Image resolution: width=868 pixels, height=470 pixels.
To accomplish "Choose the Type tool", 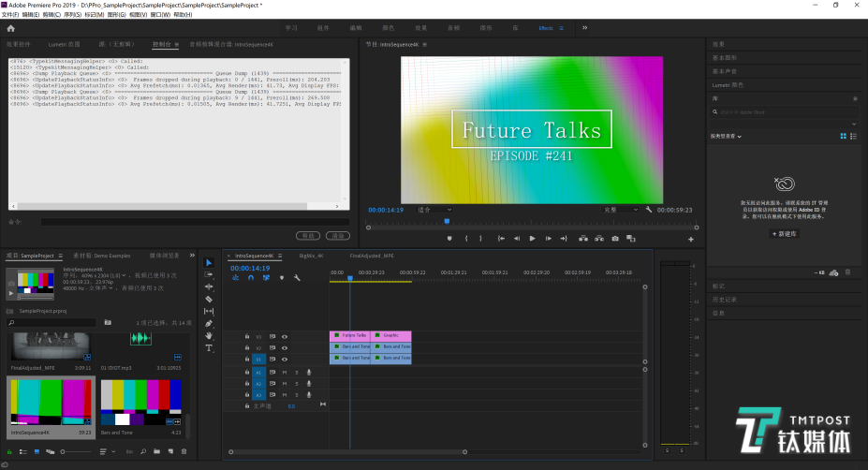I will [x=209, y=347].
